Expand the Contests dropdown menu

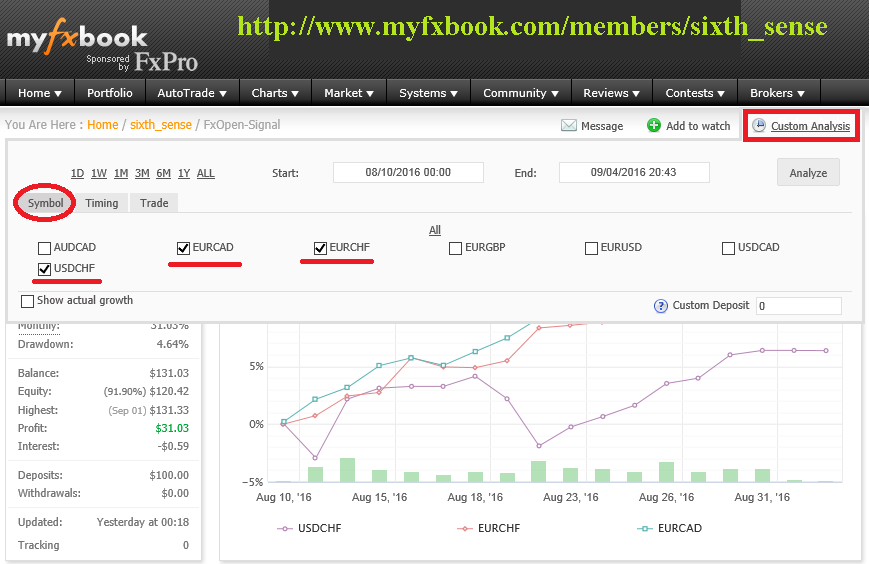pos(695,93)
